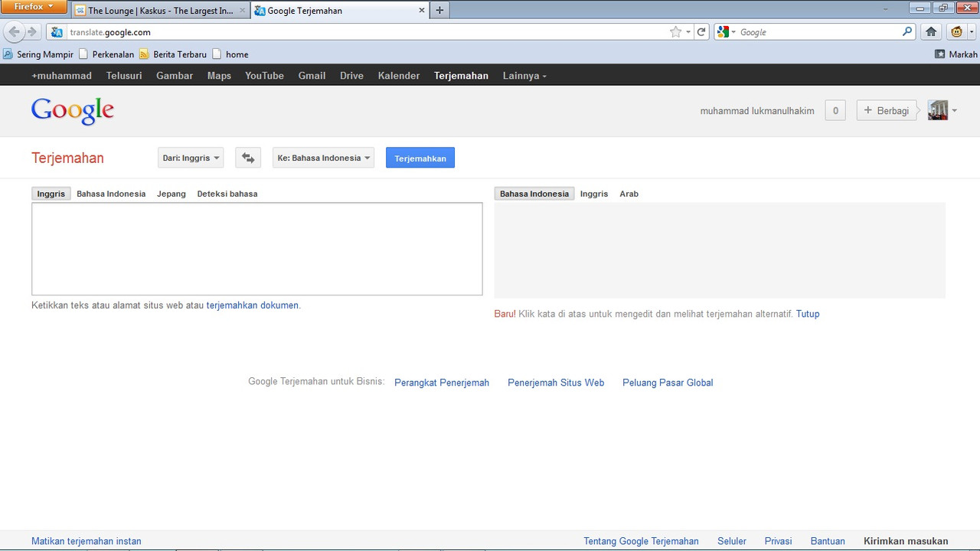Close the Kaskus Lounge tab
The height and width of the screenshot is (551, 980).
point(243,11)
